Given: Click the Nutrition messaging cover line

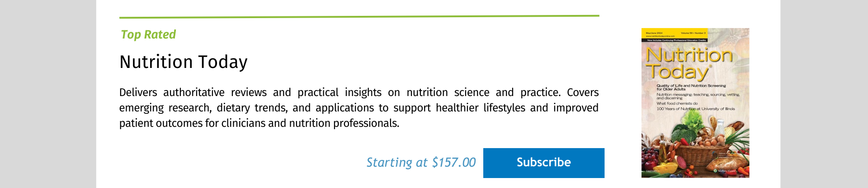Looking at the screenshot, I should tap(698, 96).
